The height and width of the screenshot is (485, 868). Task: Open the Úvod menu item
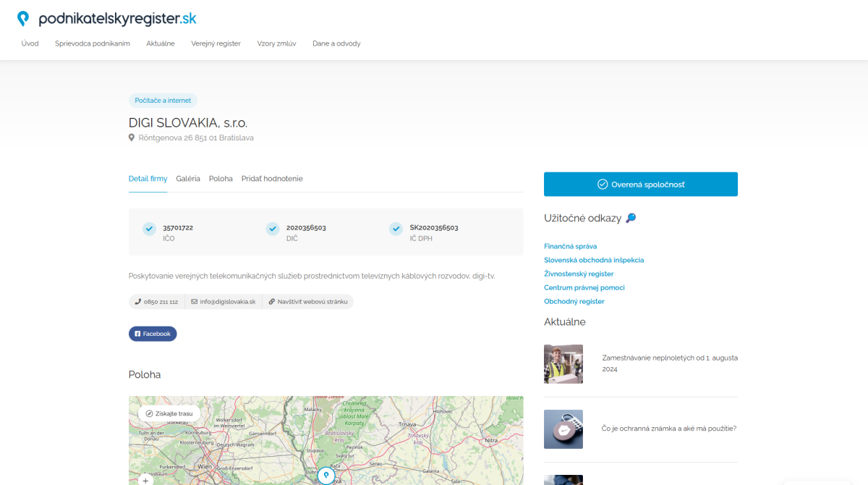point(30,43)
